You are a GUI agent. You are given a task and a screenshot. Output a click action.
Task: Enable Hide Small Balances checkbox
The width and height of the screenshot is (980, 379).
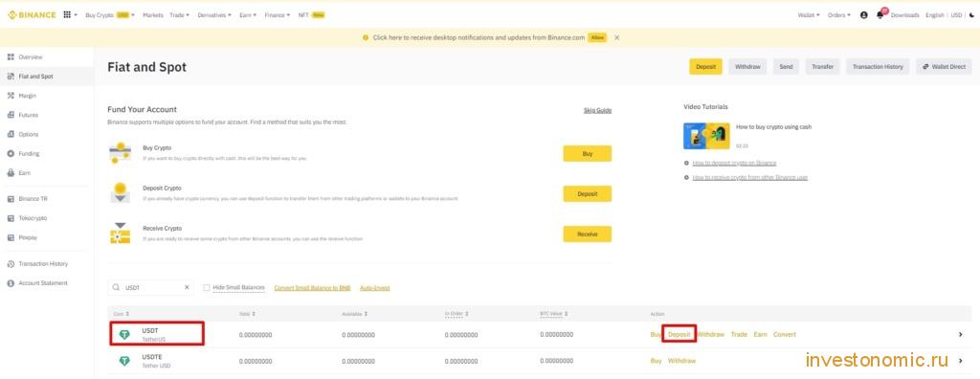click(x=207, y=288)
